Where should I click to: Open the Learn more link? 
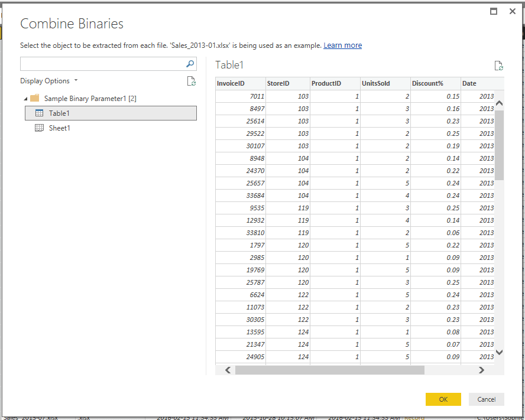[342, 45]
